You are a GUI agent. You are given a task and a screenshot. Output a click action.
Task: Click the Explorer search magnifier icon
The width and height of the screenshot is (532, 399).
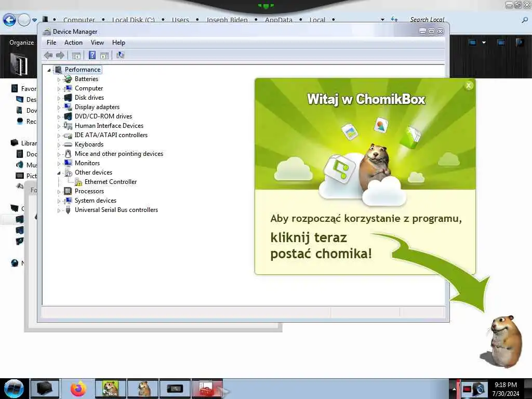525,20
